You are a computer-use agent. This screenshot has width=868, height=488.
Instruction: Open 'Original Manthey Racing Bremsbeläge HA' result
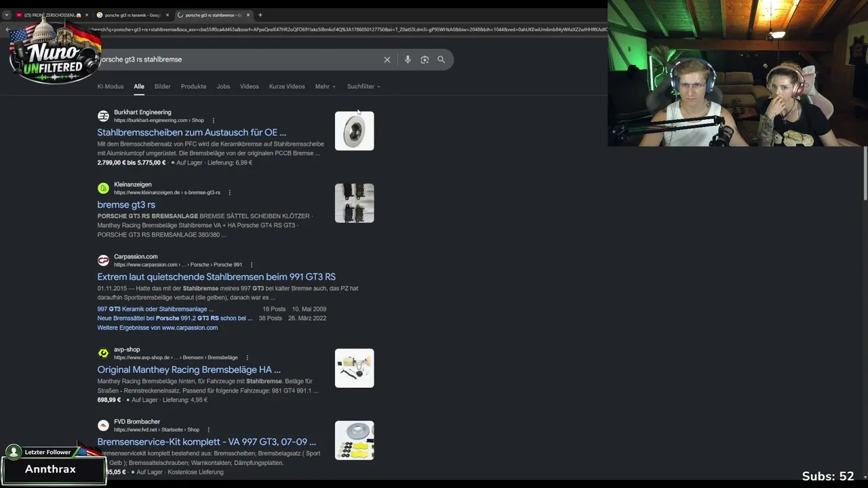tap(189, 369)
